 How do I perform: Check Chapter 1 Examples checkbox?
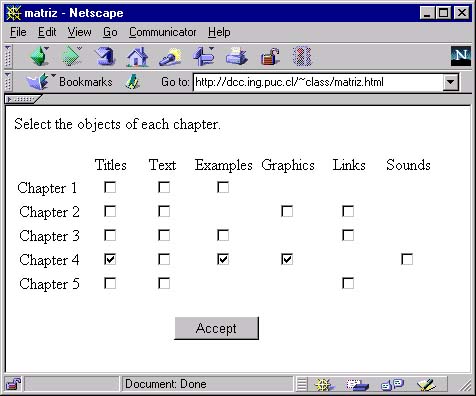pos(223,187)
